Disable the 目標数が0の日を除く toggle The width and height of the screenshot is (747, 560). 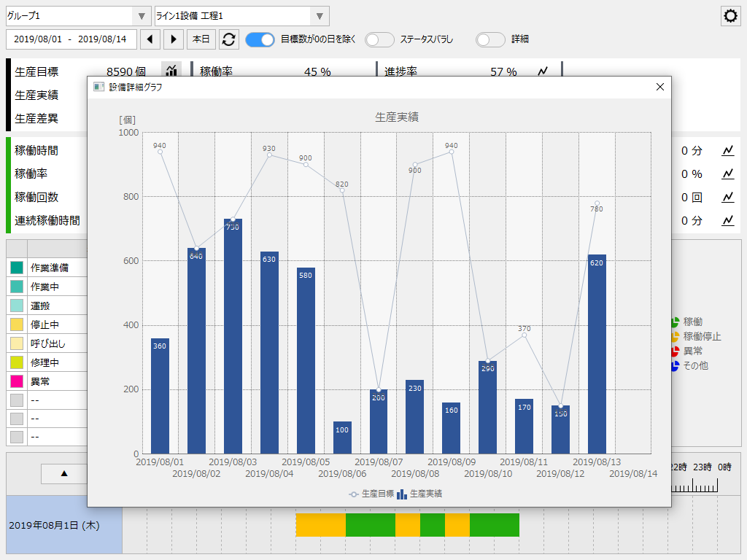258,40
